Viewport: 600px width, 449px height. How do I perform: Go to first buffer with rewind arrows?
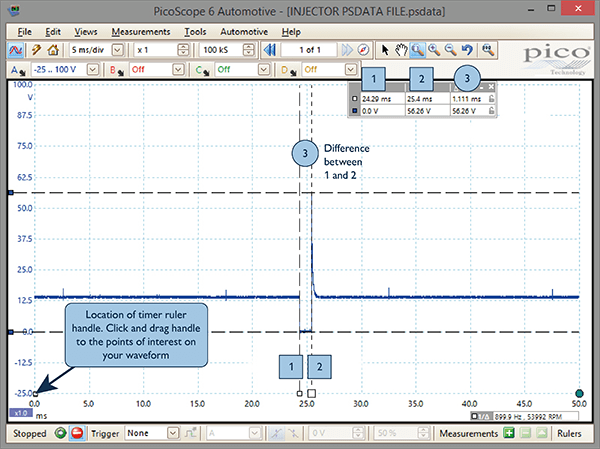[x=270, y=50]
